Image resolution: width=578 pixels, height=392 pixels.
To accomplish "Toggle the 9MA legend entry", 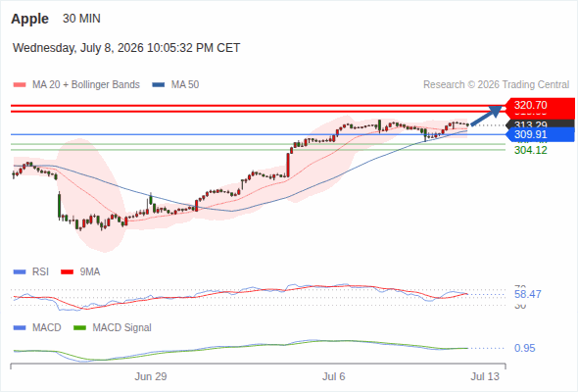I will click(80, 271).
